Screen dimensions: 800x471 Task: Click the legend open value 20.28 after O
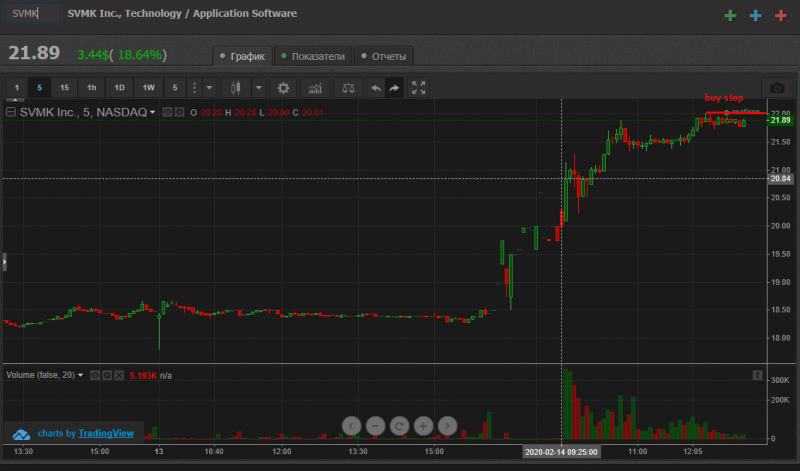211,113
